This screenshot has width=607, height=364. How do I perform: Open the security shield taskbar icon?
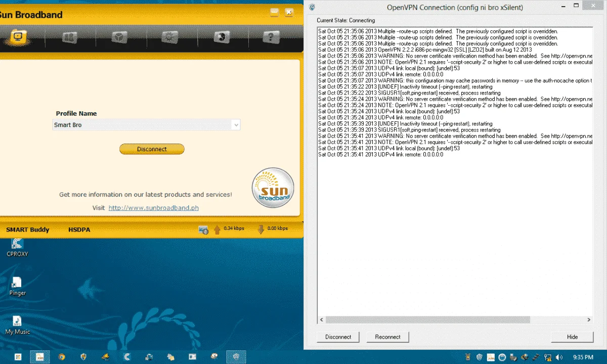tap(83, 357)
